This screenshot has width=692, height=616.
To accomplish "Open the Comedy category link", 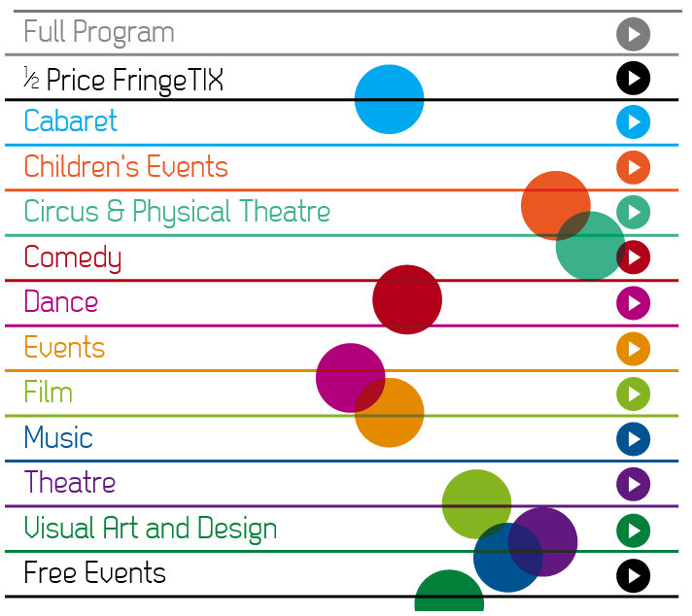I will point(73,258).
